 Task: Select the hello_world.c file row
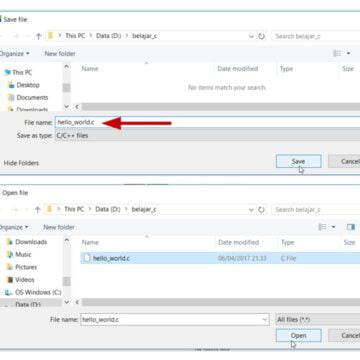click(220, 258)
